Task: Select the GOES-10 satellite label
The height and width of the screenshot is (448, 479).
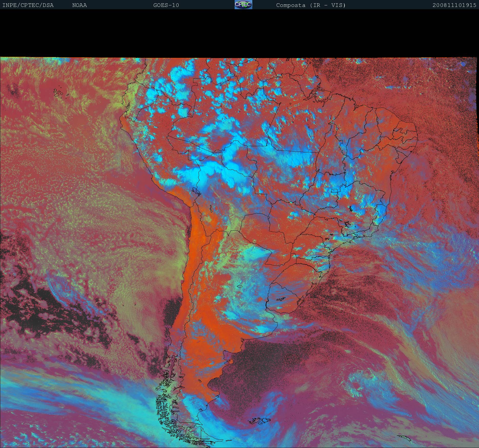Action: [x=166, y=5]
